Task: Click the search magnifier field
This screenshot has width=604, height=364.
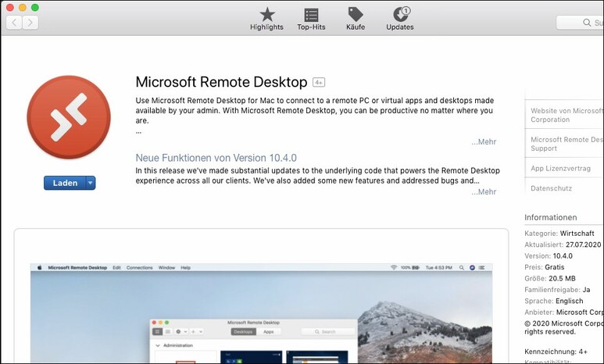Action: click(580, 23)
